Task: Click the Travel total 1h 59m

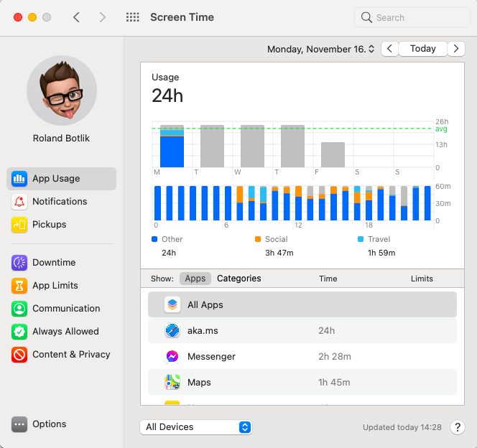Action: [x=381, y=253]
